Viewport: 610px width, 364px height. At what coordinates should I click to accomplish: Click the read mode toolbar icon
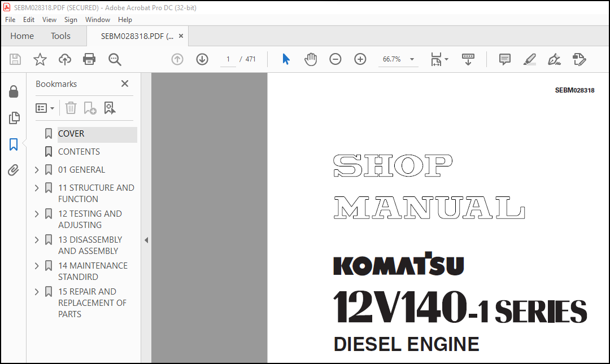468,59
